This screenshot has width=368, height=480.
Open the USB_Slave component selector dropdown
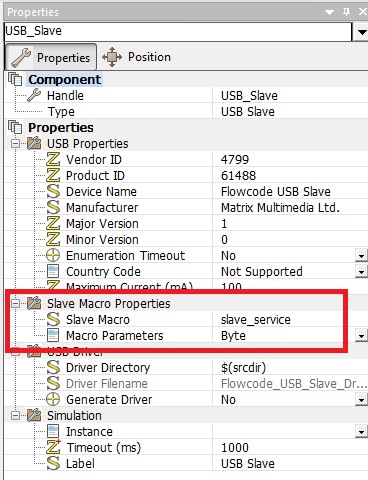tap(361, 32)
